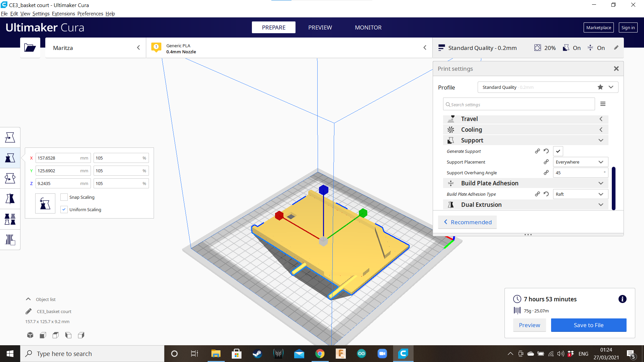Viewport: 644px width, 362px height.
Task: Disable Uniform Scaling checkbox
Action: coord(64,209)
